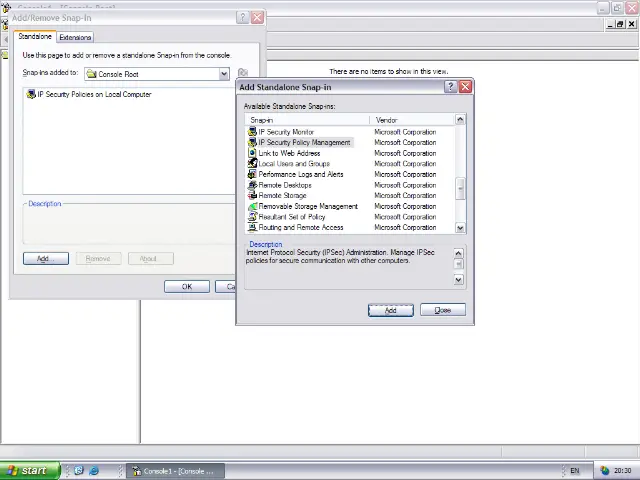
Task: Click the MMC icon on the Console1 taskbar button
Action: tap(137, 471)
